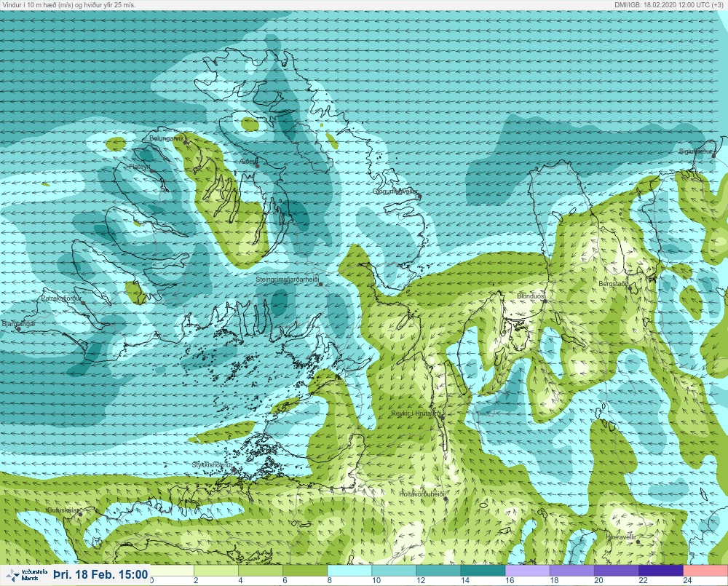Select the Bergstaðir station label

click(613, 283)
